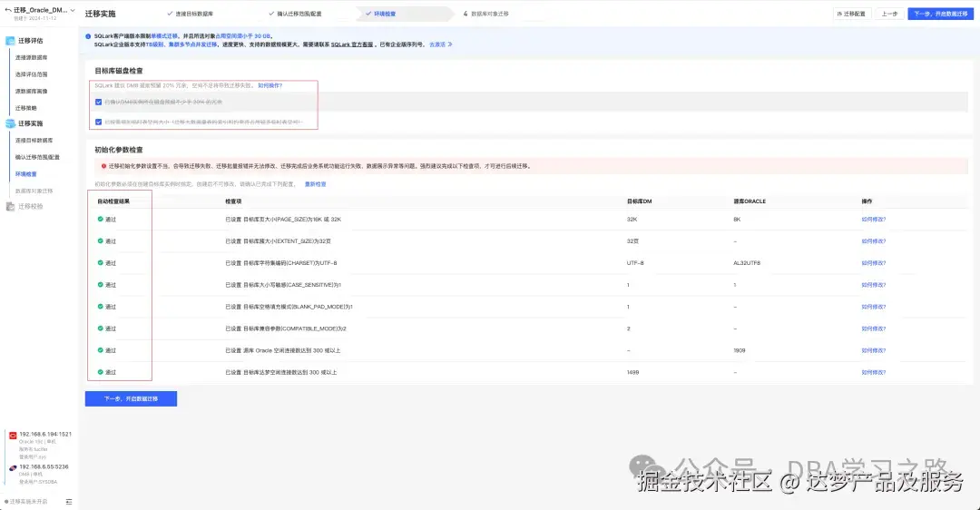The image size is (980, 510).
Task: Open 数据库对象迁移 in sidebar
Action: (x=34, y=191)
